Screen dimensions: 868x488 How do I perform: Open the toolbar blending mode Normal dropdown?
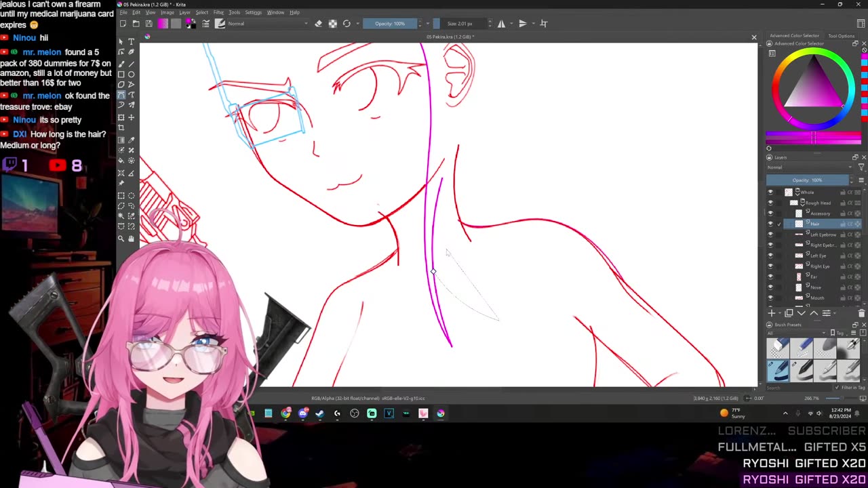pos(267,24)
